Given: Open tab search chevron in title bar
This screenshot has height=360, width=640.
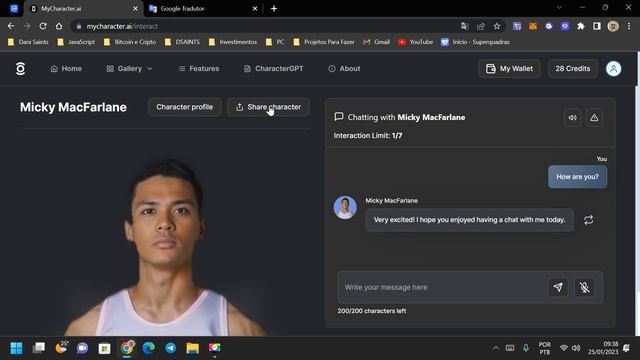Looking at the screenshot, I should pos(559,7).
